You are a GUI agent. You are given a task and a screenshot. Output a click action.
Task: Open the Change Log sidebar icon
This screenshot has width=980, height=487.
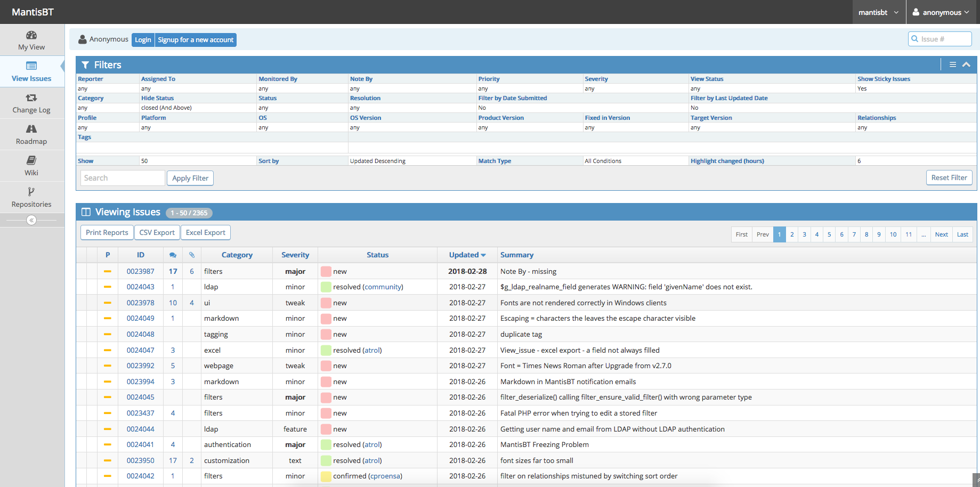tap(31, 98)
